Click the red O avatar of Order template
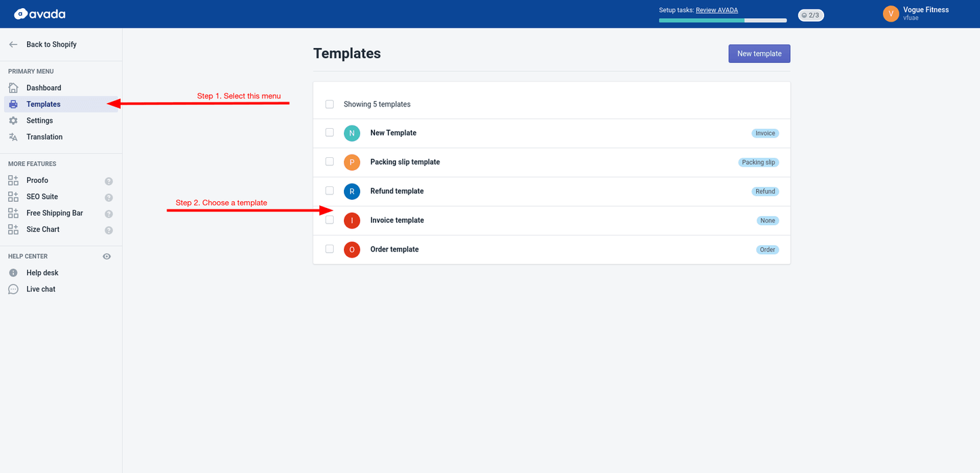 [x=352, y=250]
